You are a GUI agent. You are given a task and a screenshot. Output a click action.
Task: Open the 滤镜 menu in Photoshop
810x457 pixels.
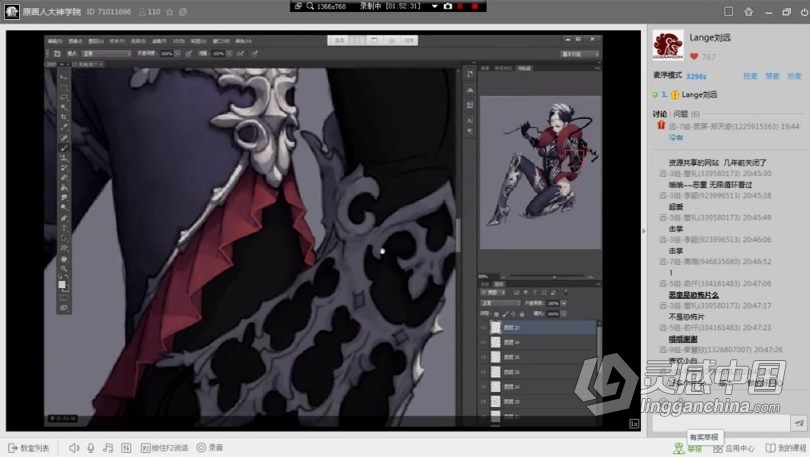point(159,41)
